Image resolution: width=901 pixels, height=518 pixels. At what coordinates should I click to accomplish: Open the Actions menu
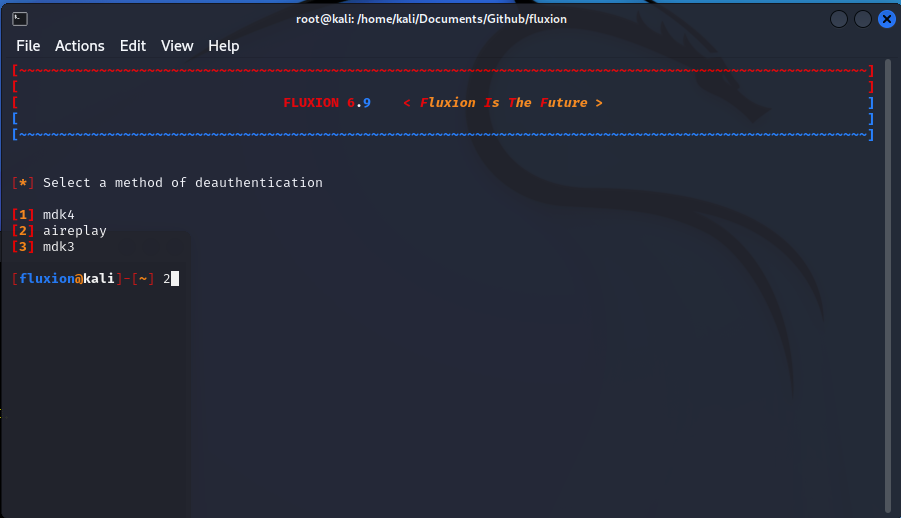[x=80, y=46]
